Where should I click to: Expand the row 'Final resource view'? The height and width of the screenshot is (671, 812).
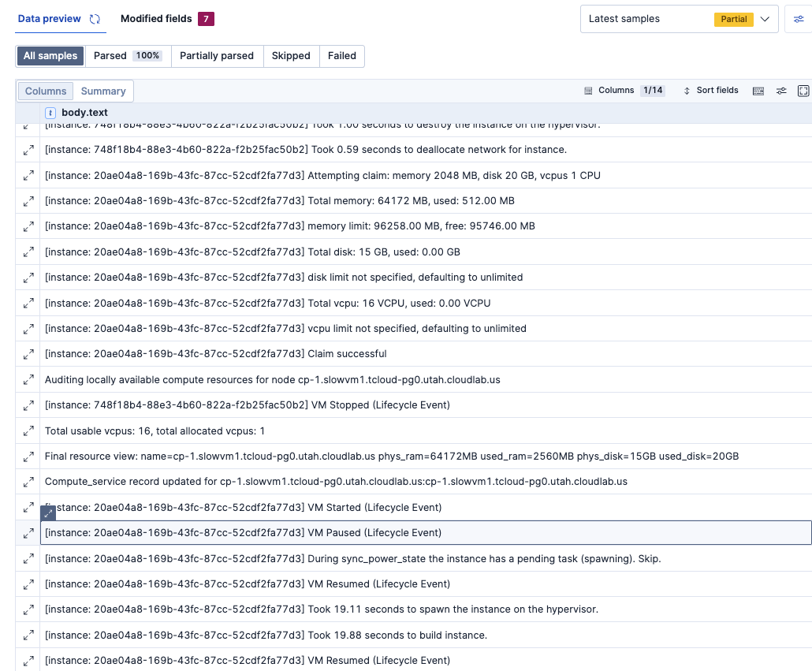pos(28,457)
